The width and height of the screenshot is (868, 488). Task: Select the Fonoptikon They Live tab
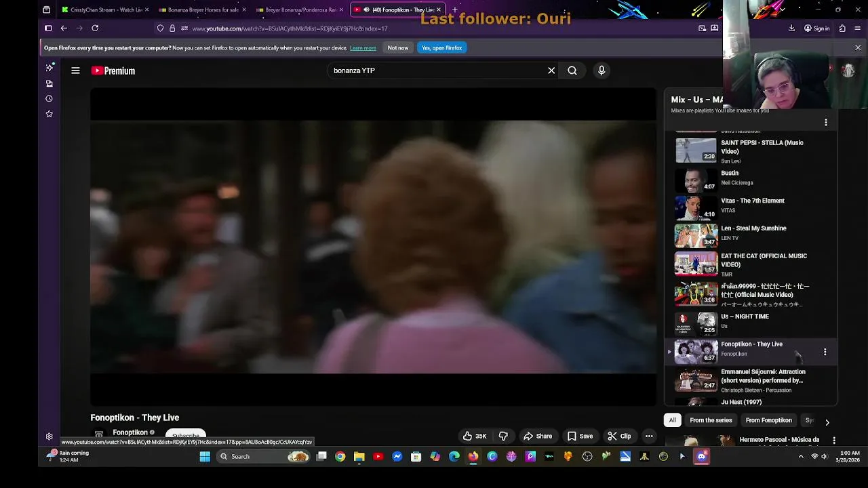(x=397, y=10)
